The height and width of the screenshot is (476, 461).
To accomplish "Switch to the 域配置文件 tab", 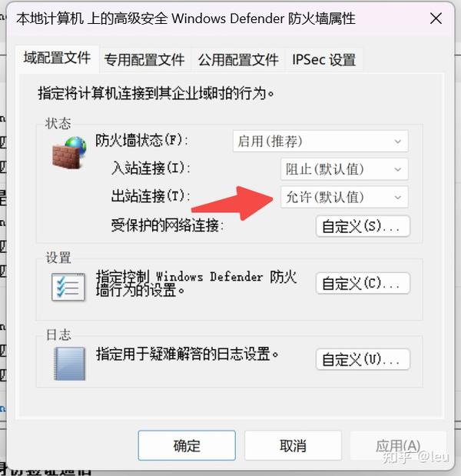I will coord(57,58).
